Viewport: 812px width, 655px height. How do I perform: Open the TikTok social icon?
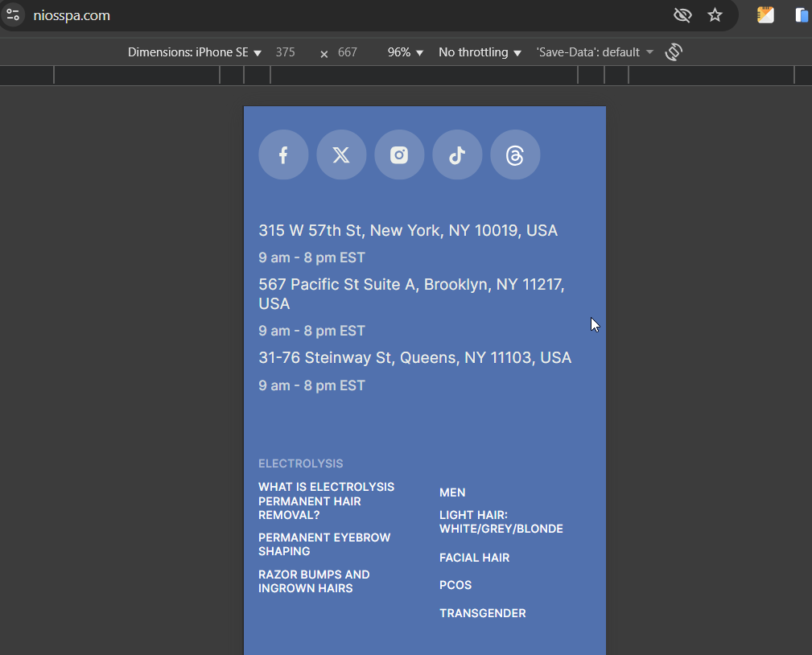(457, 154)
